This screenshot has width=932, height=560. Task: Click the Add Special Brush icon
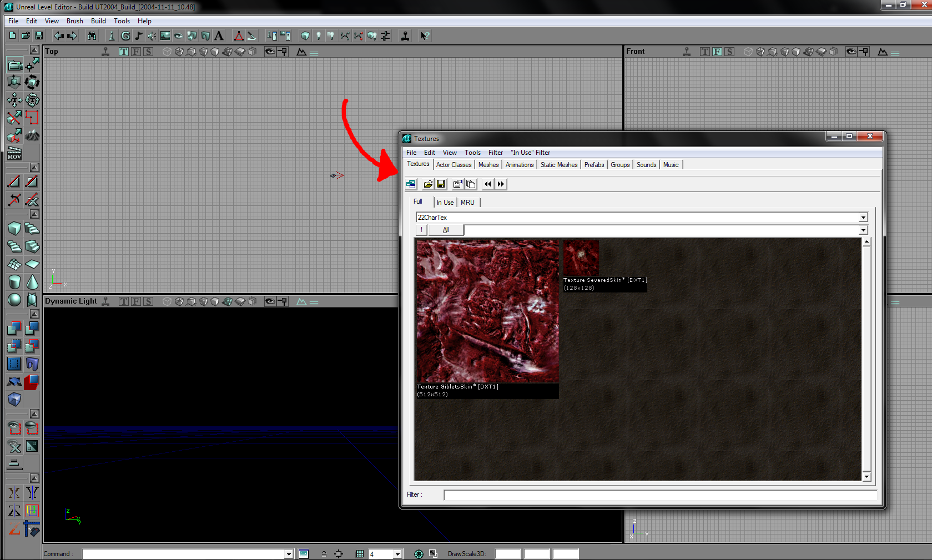point(14,364)
